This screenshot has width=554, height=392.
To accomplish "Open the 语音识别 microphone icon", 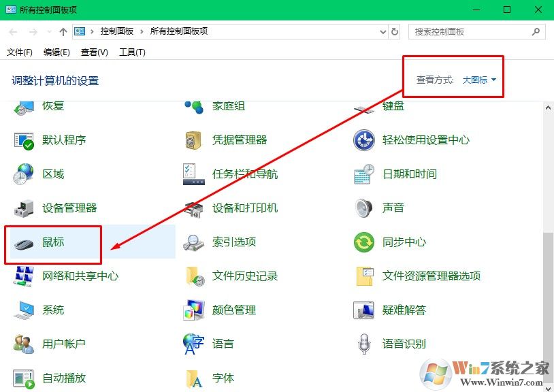I will click(364, 344).
